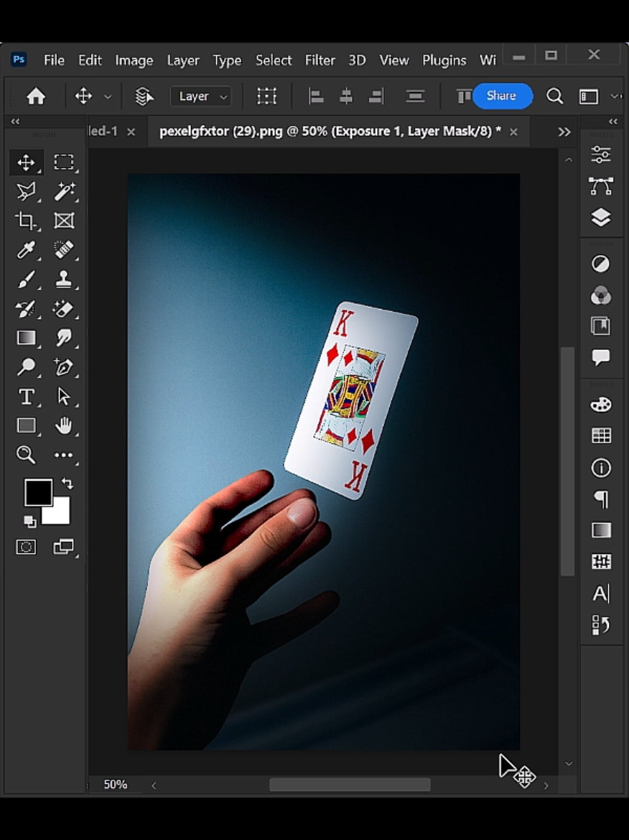The width and height of the screenshot is (629, 840).
Task: Toggle default foreground and background colors swatch
Action: pos(29,522)
